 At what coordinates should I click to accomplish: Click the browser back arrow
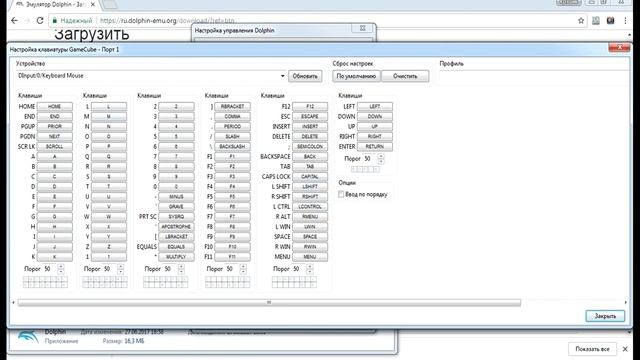coord(14,20)
